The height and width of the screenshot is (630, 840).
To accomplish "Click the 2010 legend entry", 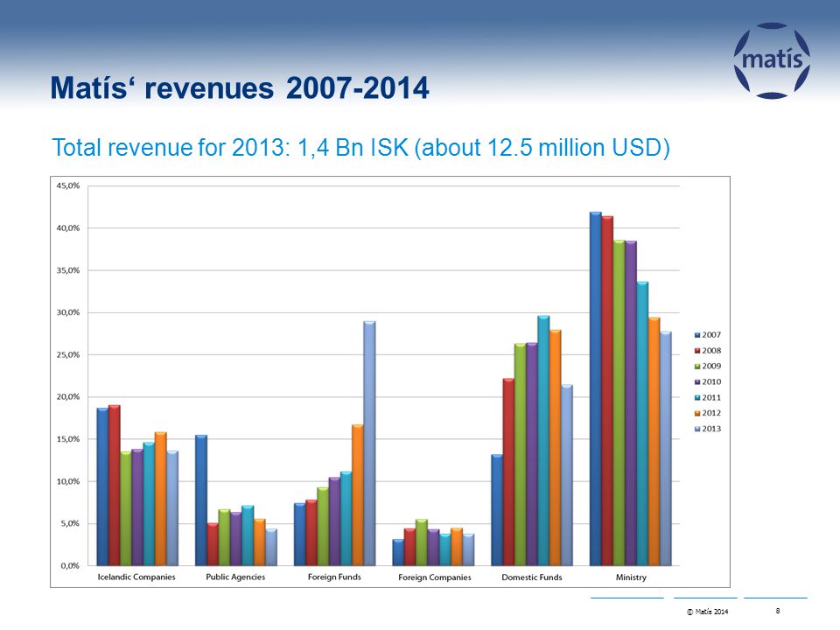I will (x=708, y=382).
